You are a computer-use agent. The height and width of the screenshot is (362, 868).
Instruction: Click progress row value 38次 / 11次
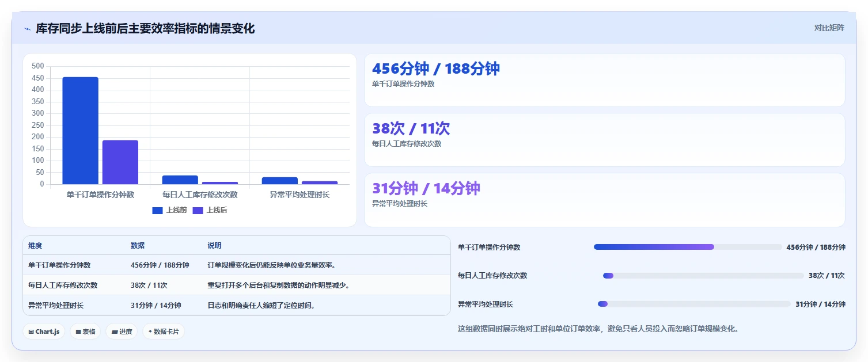click(x=827, y=276)
